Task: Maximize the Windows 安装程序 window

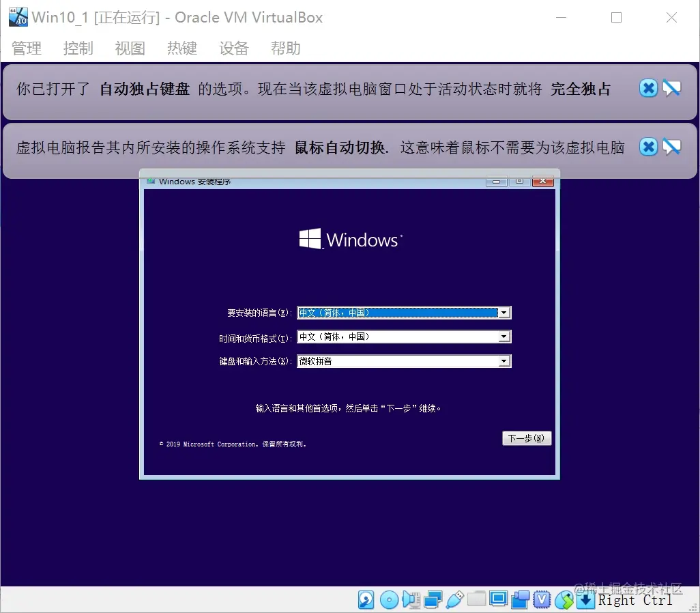Action: pyautogui.click(x=519, y=181)
